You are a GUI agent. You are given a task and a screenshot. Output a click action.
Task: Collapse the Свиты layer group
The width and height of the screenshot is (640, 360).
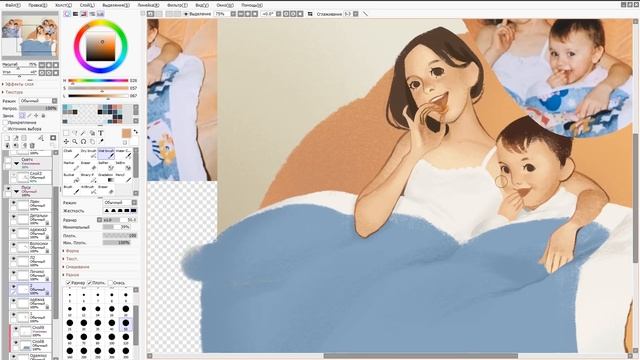click(x=17, y=163)
